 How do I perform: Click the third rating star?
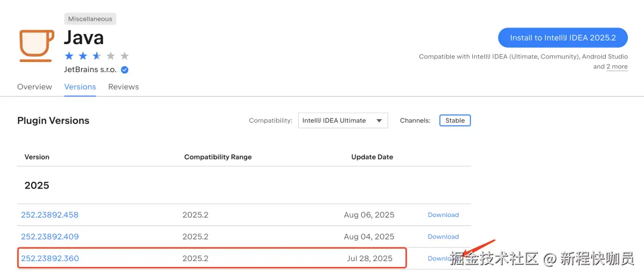[x=97, y=56]
